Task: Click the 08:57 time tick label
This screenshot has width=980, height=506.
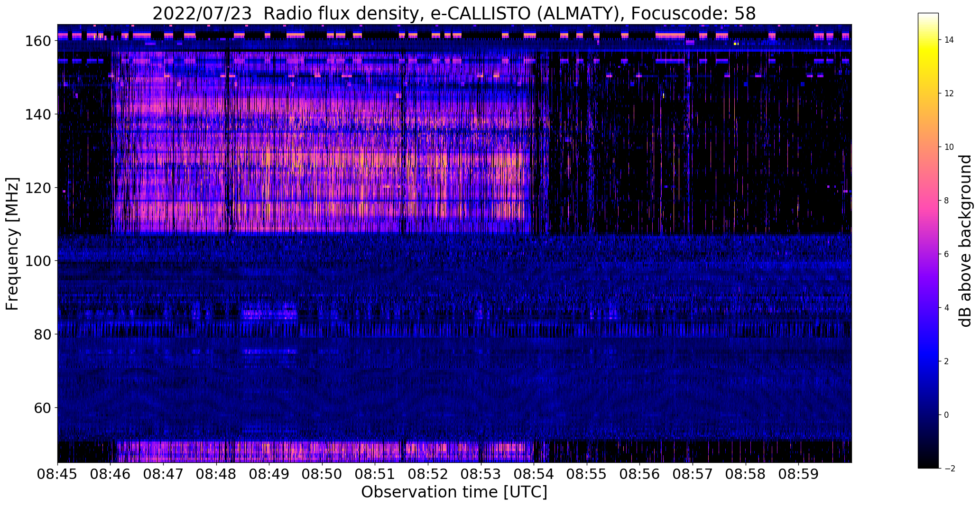Action: point(693,474)
